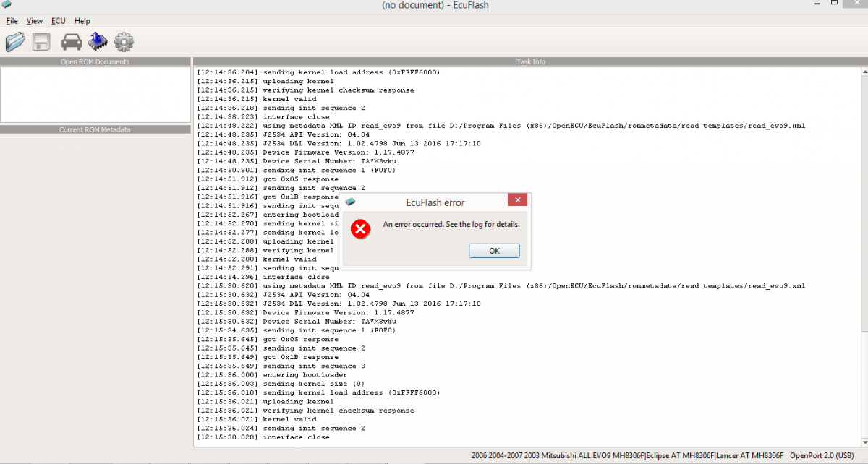Select log line [12:14:48.222] using metadata XML ID

point(501,126)
